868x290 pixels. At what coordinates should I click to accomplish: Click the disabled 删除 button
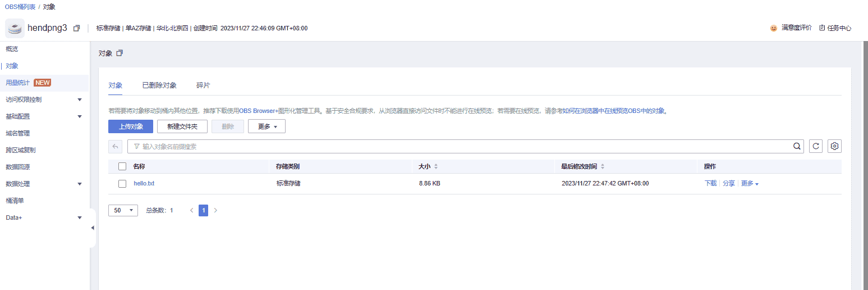coord(228,126)
